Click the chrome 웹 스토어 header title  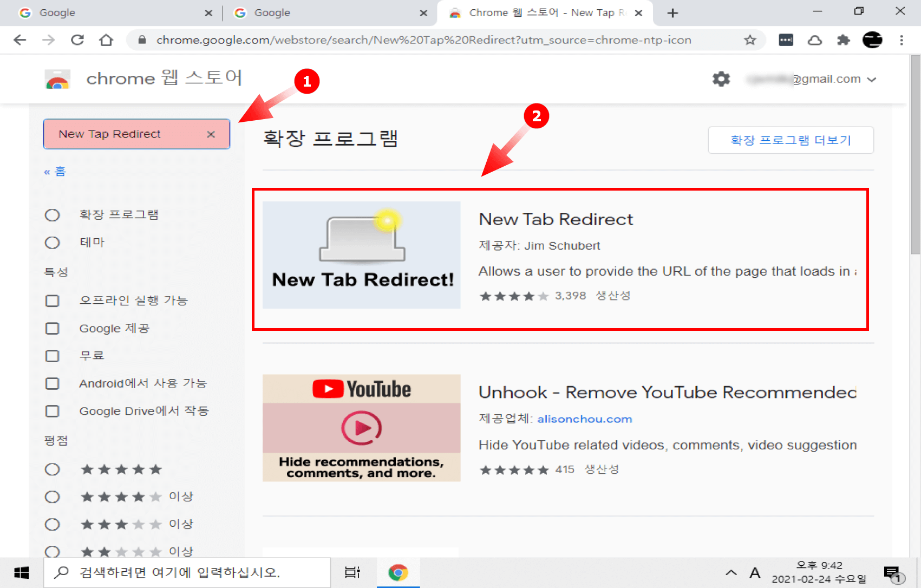(164, 79)
